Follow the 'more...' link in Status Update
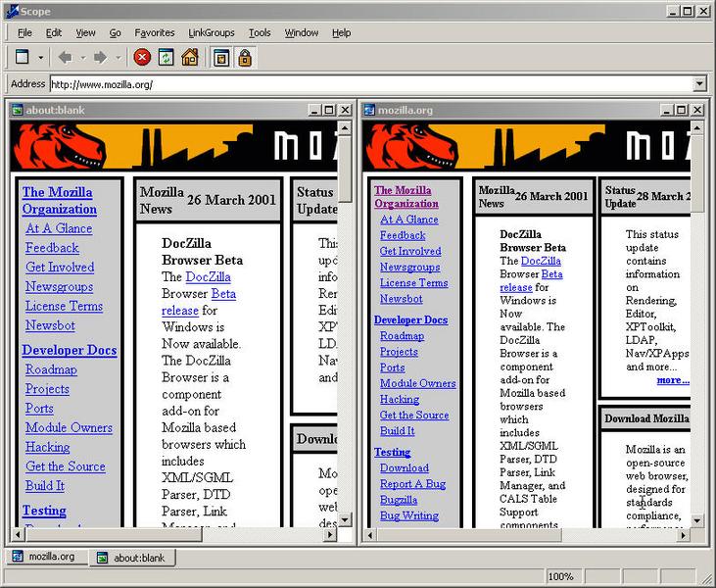The image size is (716, 588). pos(673,380)
